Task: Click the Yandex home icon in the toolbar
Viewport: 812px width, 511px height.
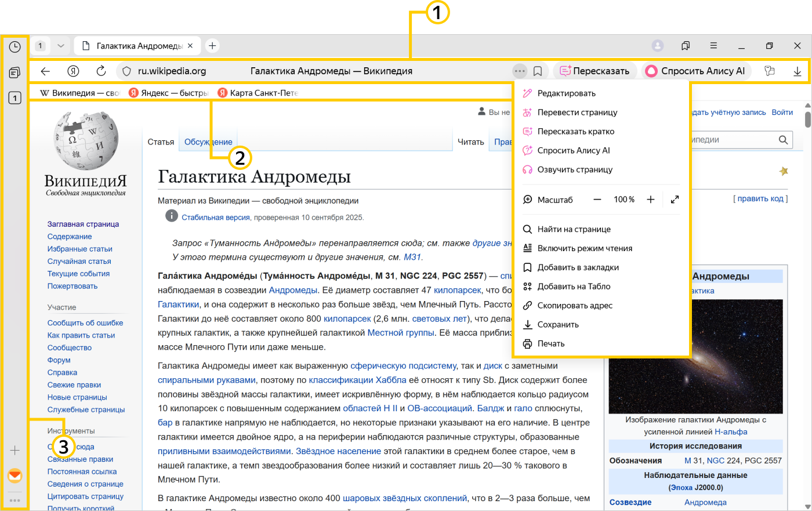Action: coord(73,71)
